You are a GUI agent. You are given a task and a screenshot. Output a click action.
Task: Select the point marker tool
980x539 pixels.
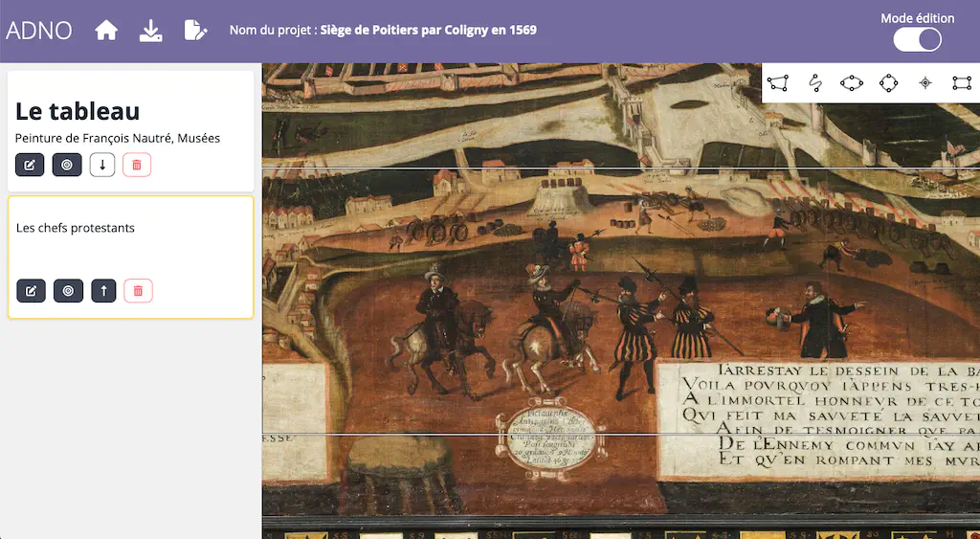[925, 82]
